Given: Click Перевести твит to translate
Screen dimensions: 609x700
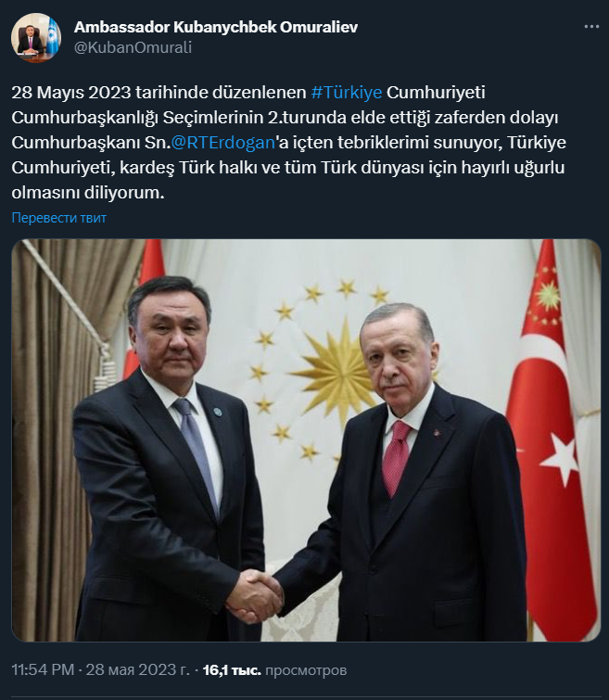Looking at the screenshot, I should pyautogui.click(x=59, y=218).
